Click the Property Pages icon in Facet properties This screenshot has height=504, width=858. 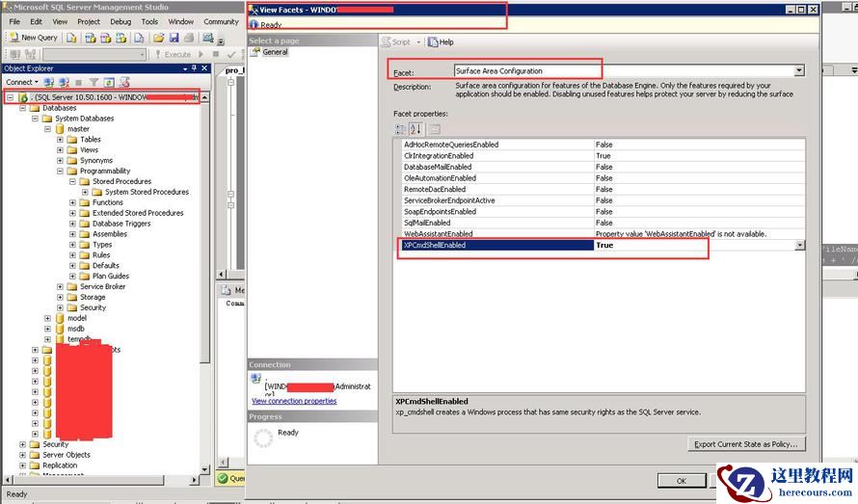tap(435, 129)
